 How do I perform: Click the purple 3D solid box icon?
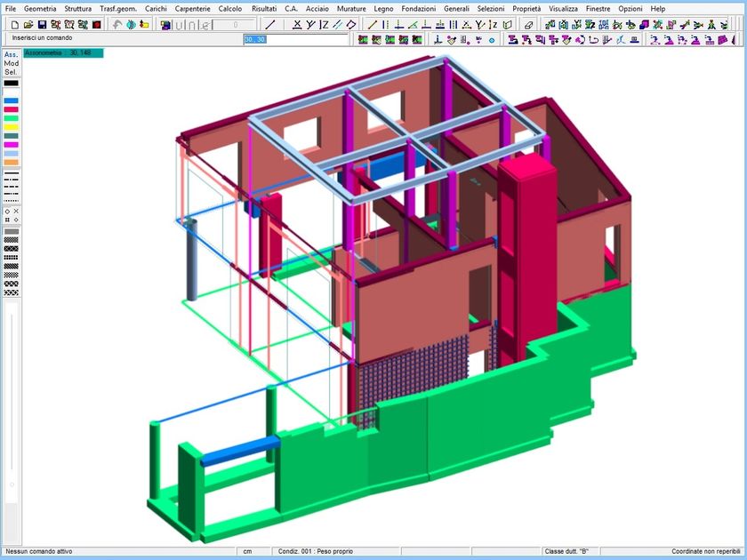point(644,25)
